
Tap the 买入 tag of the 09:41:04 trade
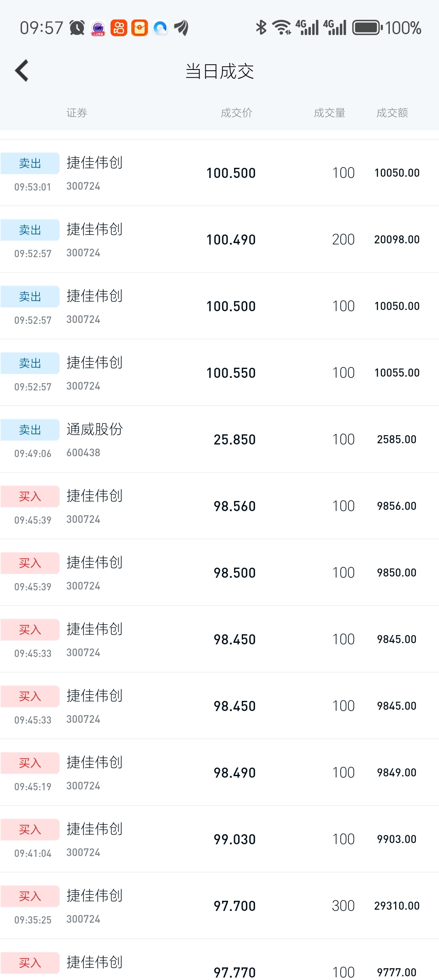click(x=30, y=830)
